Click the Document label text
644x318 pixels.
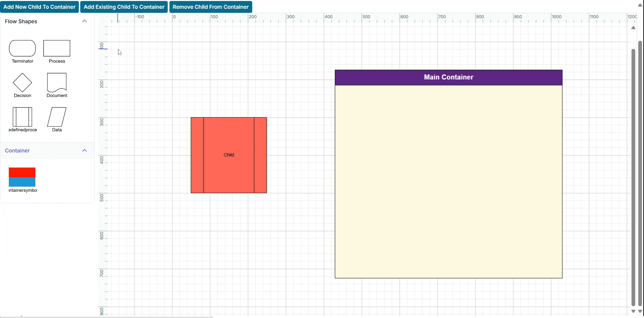(57, 95)
